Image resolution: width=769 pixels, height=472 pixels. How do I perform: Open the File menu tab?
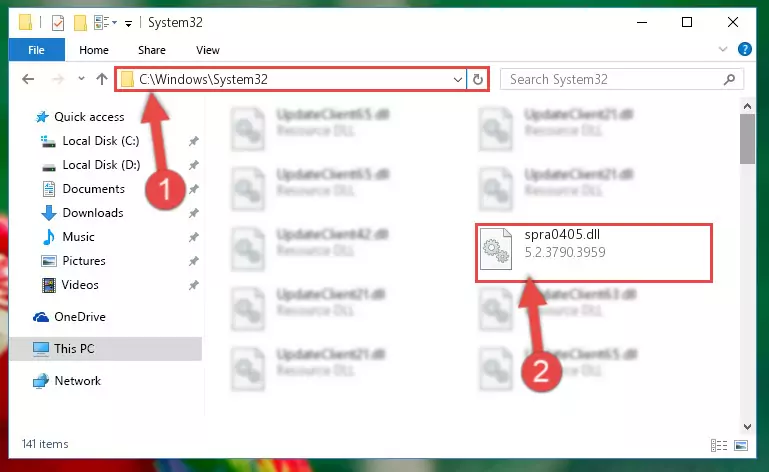36,50
